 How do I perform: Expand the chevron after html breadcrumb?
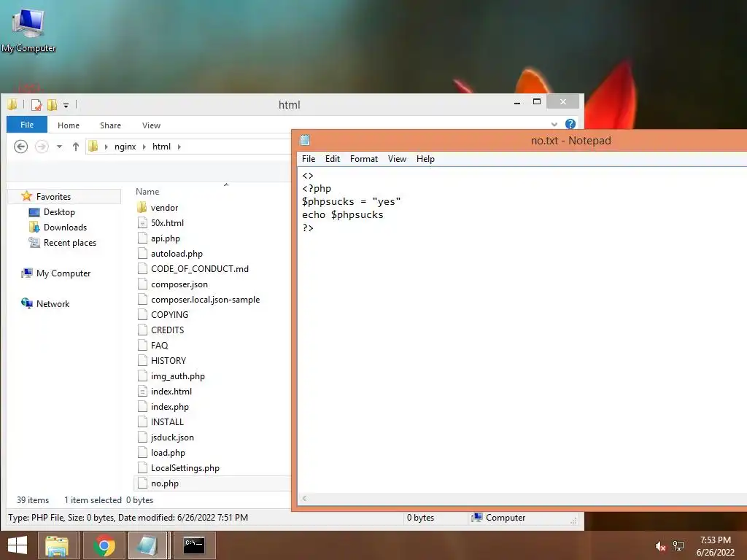pyautogui.click(x=179, y=147)
